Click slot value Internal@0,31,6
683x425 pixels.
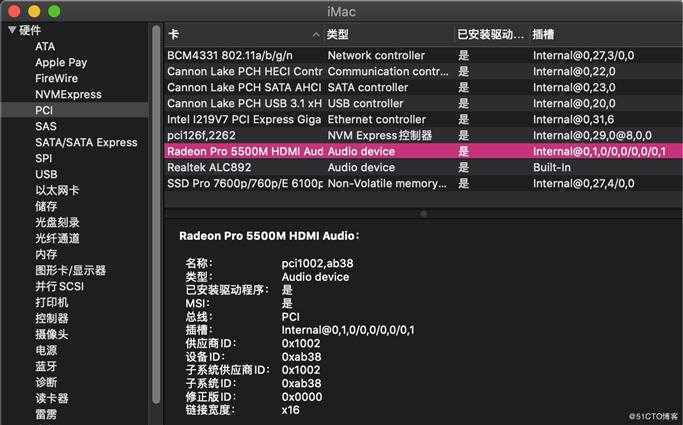(x=574, y=119)
